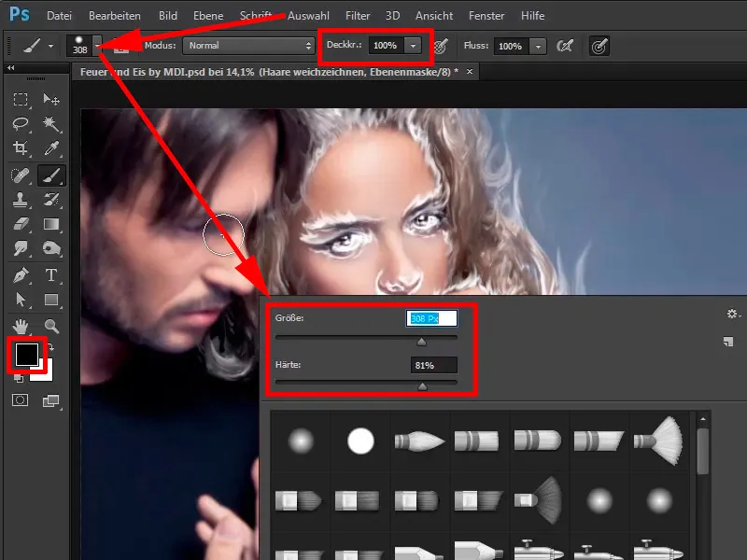Select the hard round white brush preset

pos(360,441)
